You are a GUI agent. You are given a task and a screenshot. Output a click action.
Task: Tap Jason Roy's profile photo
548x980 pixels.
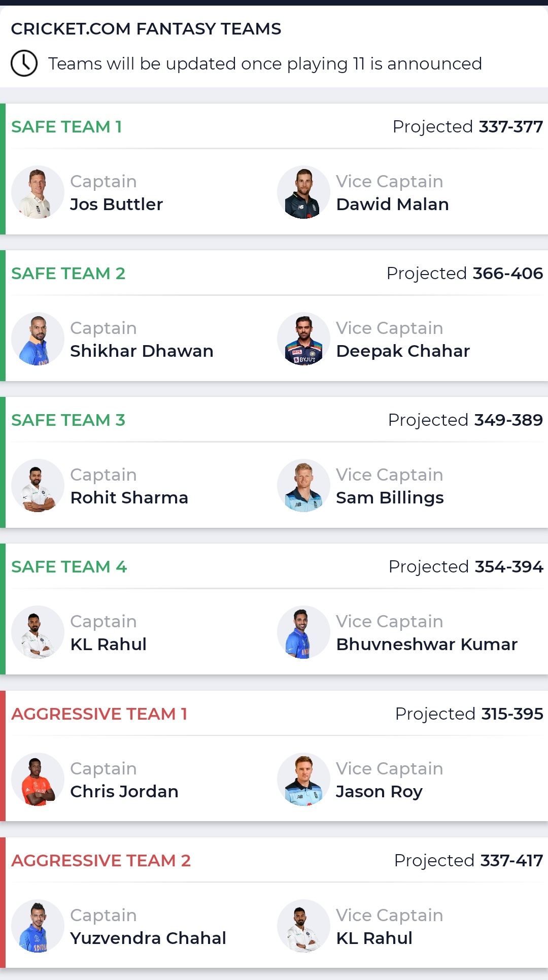pos(303,780)
